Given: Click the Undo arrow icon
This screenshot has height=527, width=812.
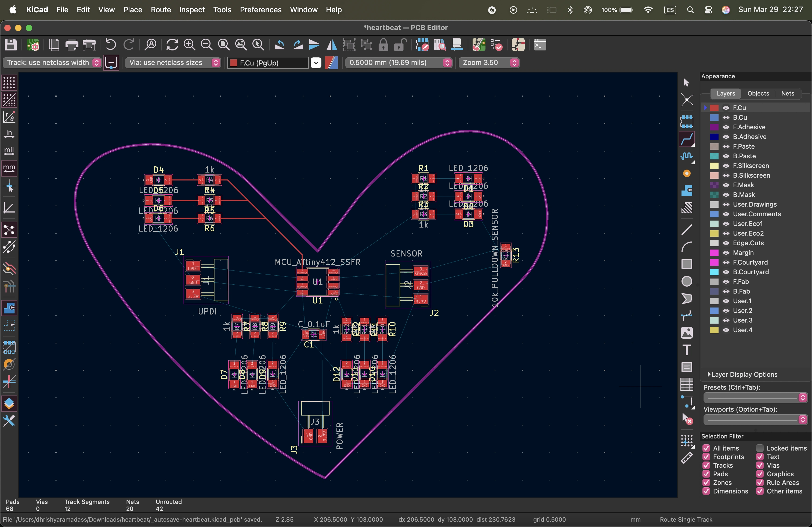Looking at the screenshot, I should coord(111,45).
